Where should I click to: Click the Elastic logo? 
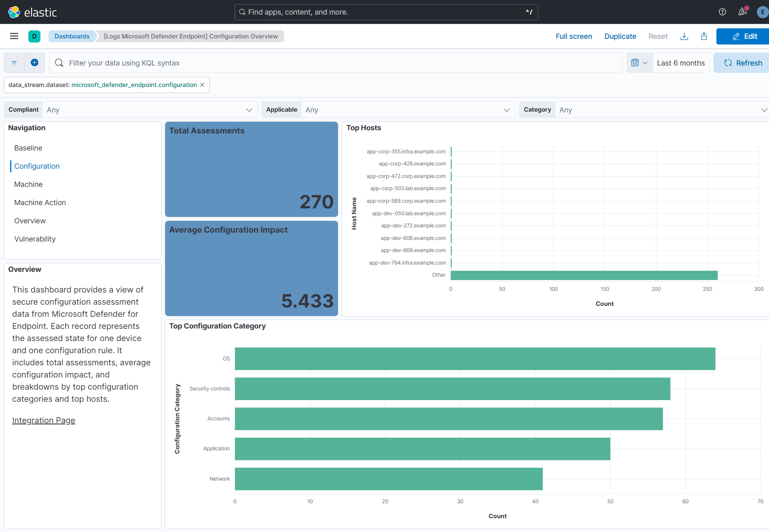point(32,12)
